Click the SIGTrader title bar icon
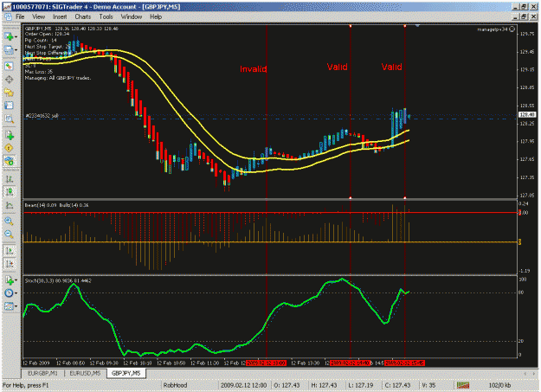Screen dimensions: 541x392 click(7, 7)
